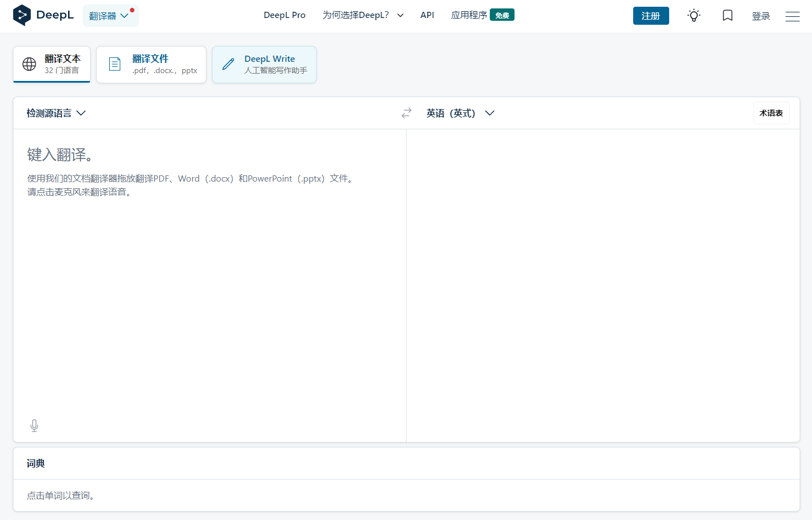Expand 为何选择DeepL? menu
The width and height of the screenshot is (812, 520).
pos(363,15)
